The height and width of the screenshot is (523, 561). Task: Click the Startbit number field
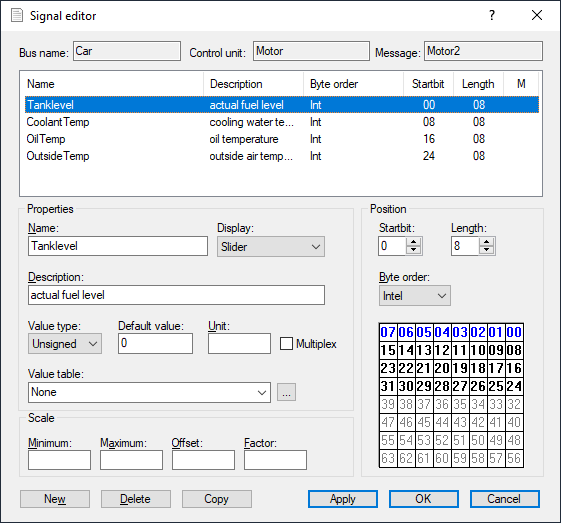pyautogui.click(x=392, y=246)
